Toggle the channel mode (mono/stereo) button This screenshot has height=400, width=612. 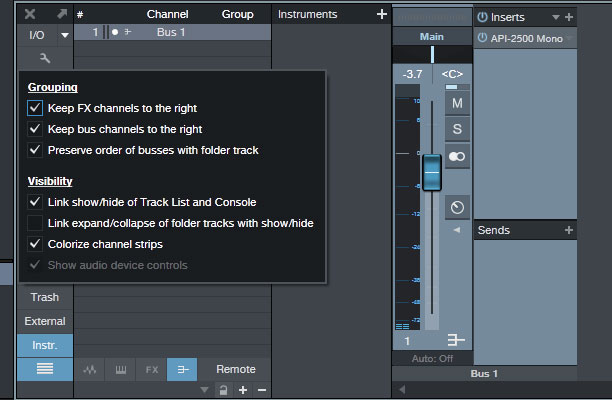coord(457,156)
